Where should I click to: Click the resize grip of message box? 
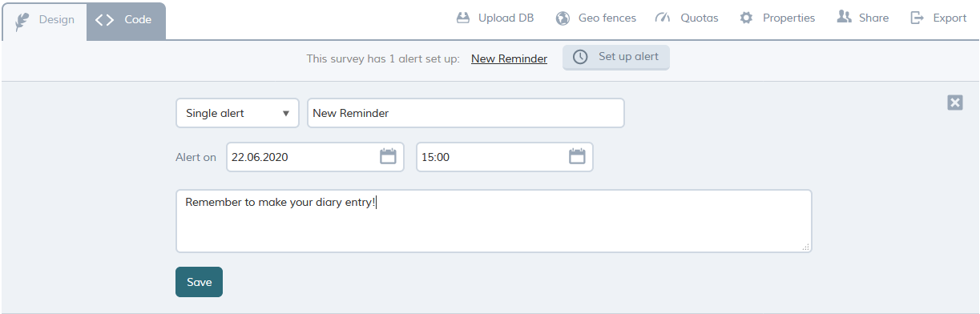tap(806, 248)
